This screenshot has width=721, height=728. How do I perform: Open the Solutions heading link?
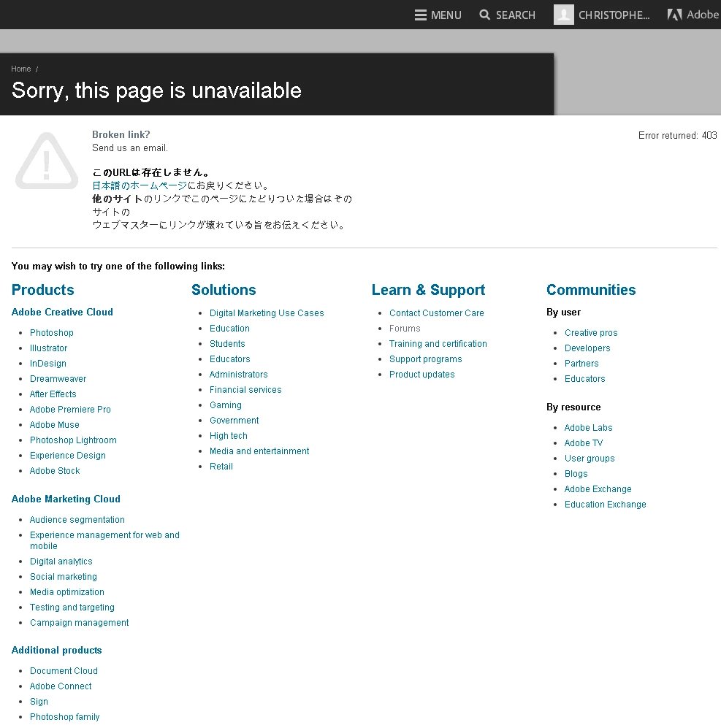pyautogui.click(x=224, y=290)
